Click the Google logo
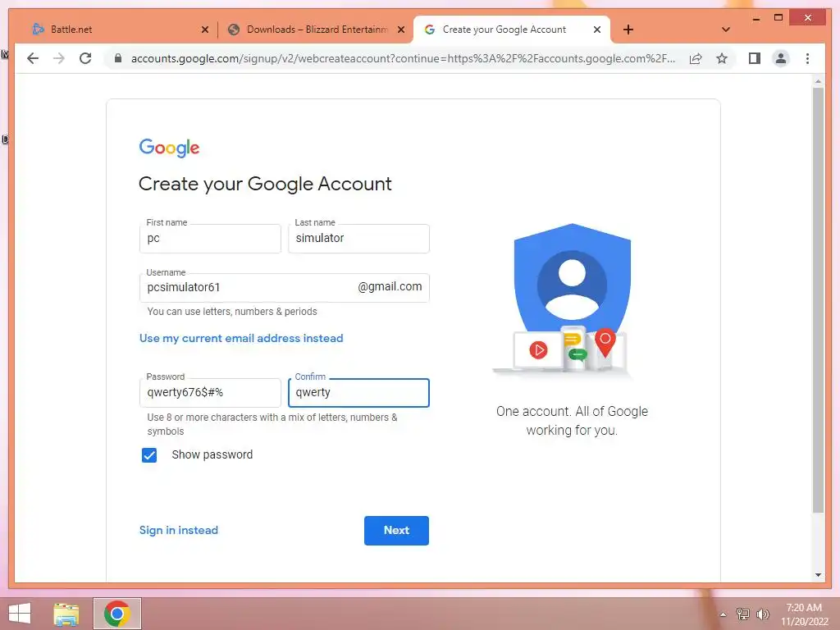 169,148
